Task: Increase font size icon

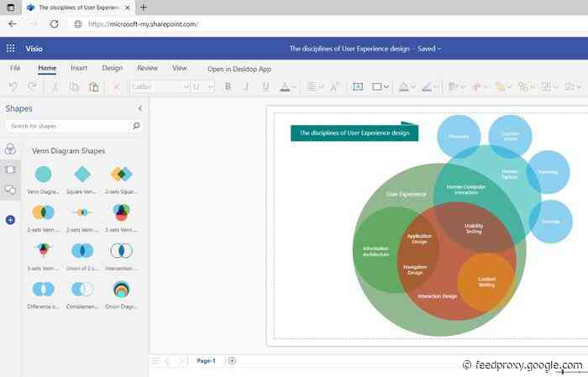Action: (333, 87)
